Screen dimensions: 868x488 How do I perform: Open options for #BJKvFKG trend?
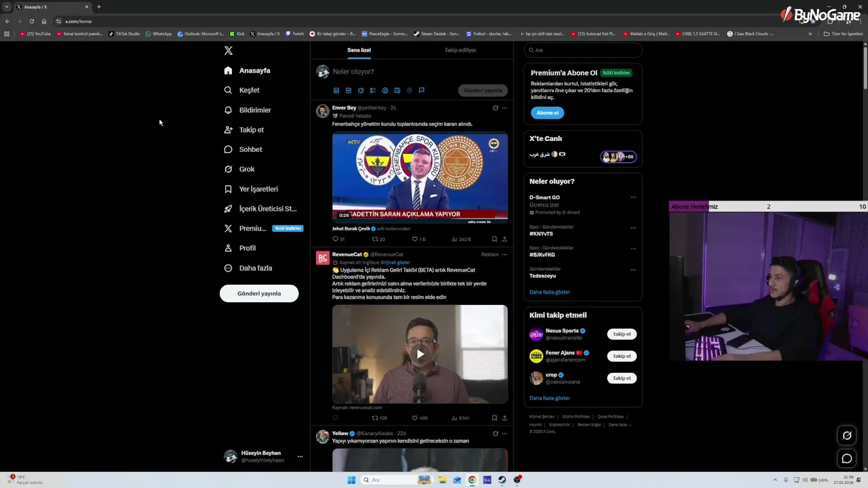[633, 249]
